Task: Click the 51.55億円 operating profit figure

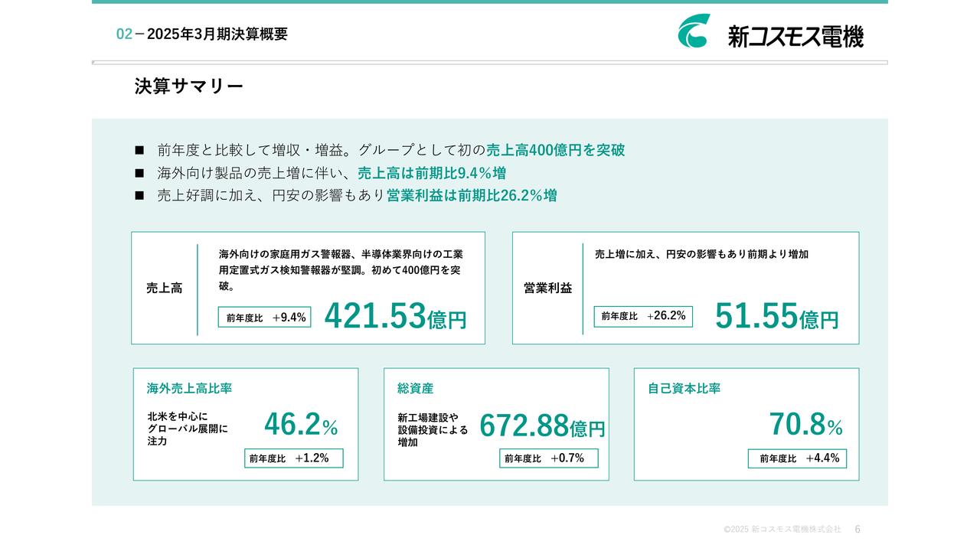Action: click(776, 316)
